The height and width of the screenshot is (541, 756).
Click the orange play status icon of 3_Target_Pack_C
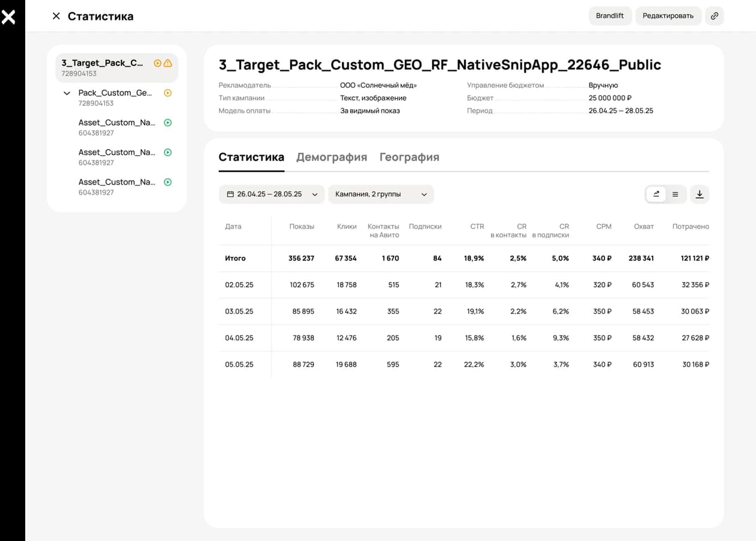pyautogui.click(x=157, y=63)
